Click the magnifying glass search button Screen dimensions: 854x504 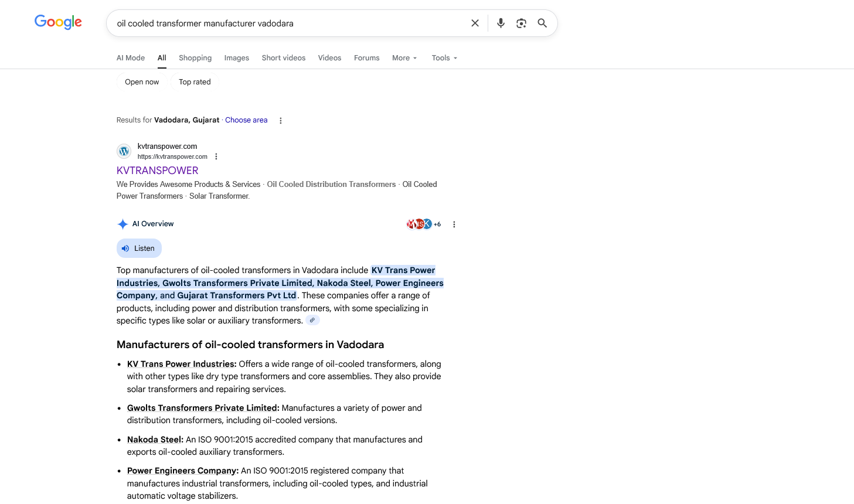(x=542, y=23)
